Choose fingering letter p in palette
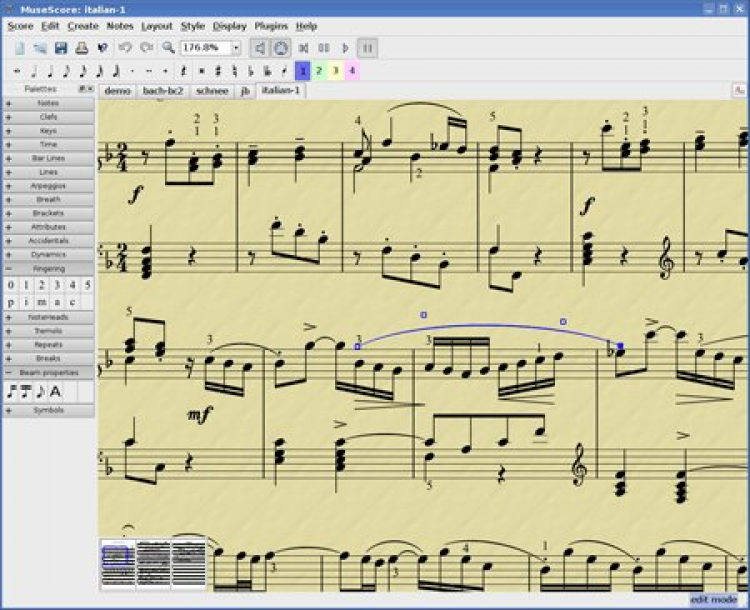This screenshot has height=610, width=750. (x=11, y=302)
